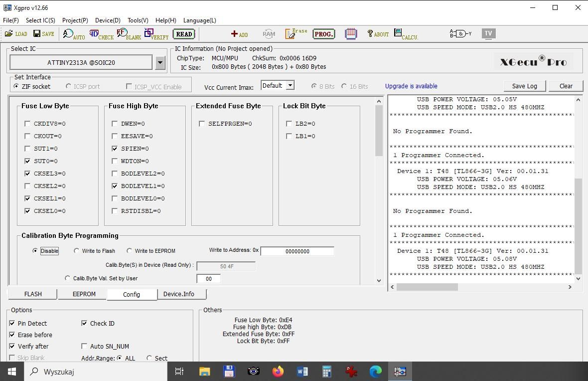The image size is (588, 381).
Task: Run the AUTO operation icon
Action: (x=74, y=34)
